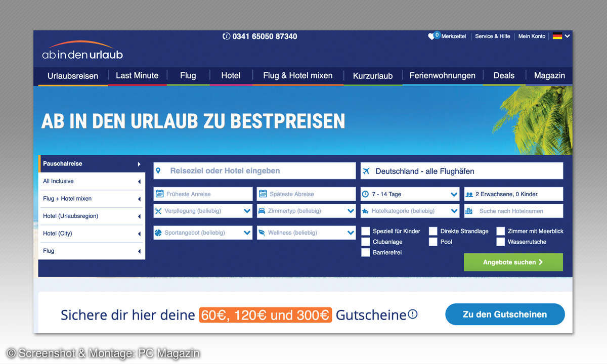Click the Späteste Abreise date field
607x364 pixels.
(x=307, y=194)
